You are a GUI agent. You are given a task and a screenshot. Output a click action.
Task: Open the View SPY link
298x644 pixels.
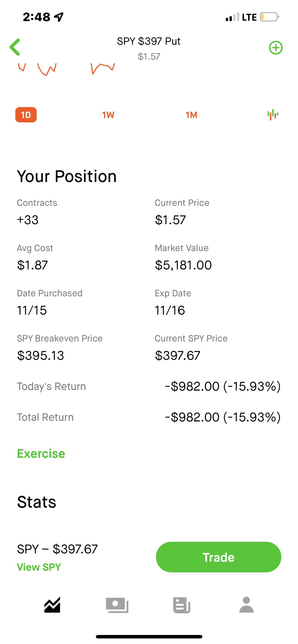point(39,567)
